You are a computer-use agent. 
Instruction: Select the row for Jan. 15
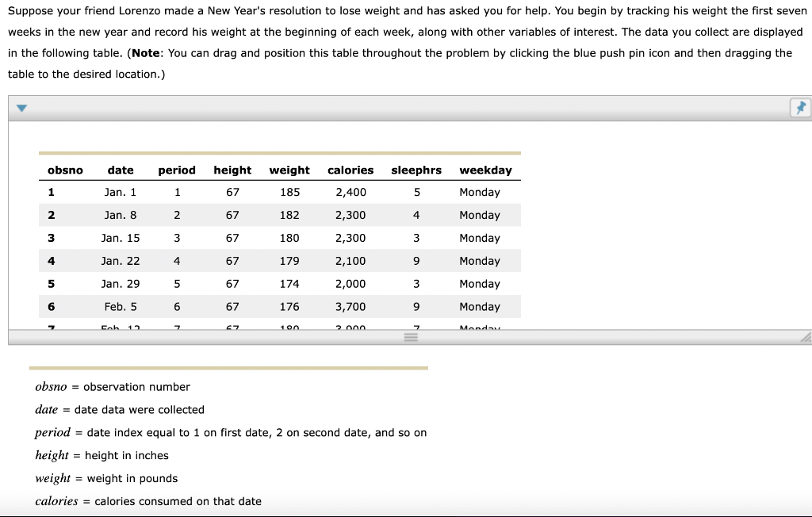point(121,238)
